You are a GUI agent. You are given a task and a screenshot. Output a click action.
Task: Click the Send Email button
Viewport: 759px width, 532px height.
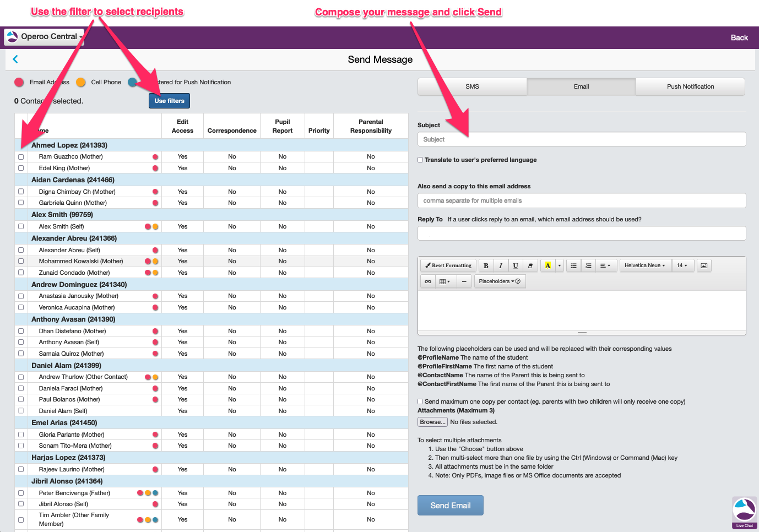[x=450, y=506]
